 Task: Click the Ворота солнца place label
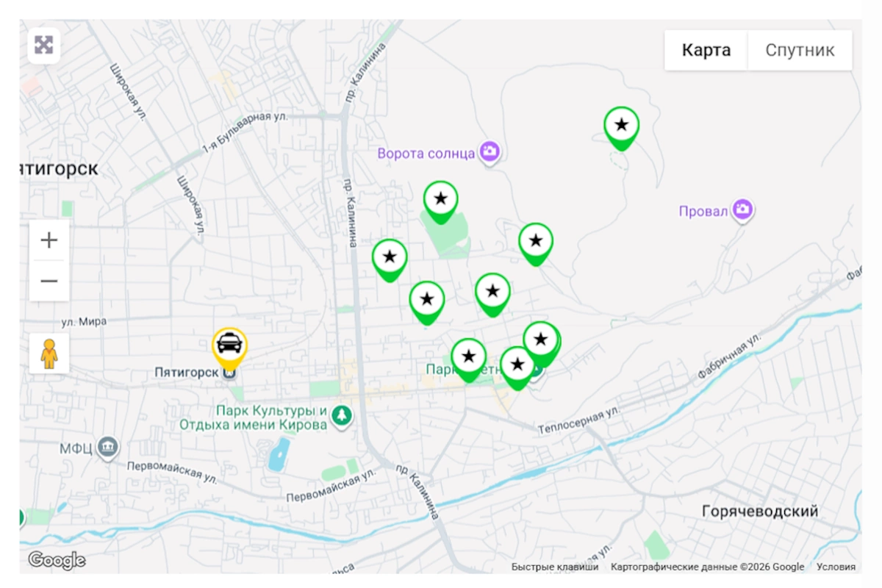coord(426,154)
